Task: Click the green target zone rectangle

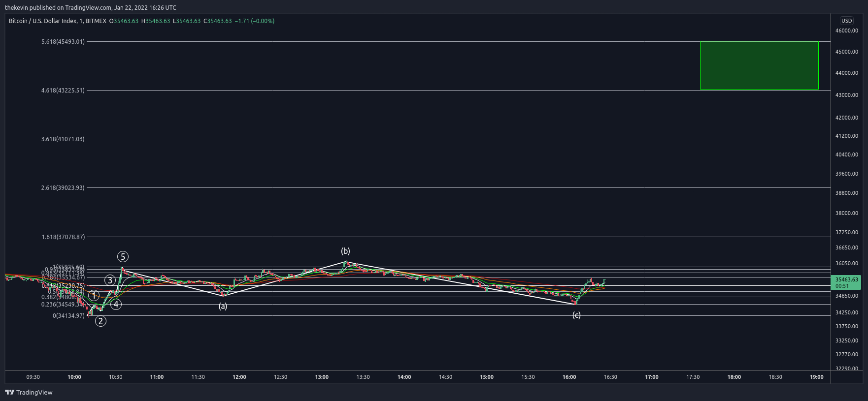Action: (x=759, y=65)
